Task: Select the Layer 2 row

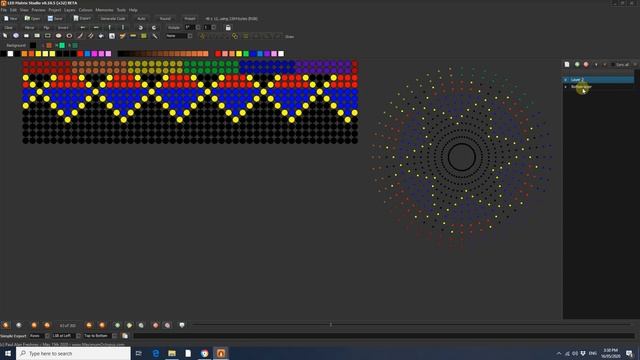Action: [x=598, y=80]
